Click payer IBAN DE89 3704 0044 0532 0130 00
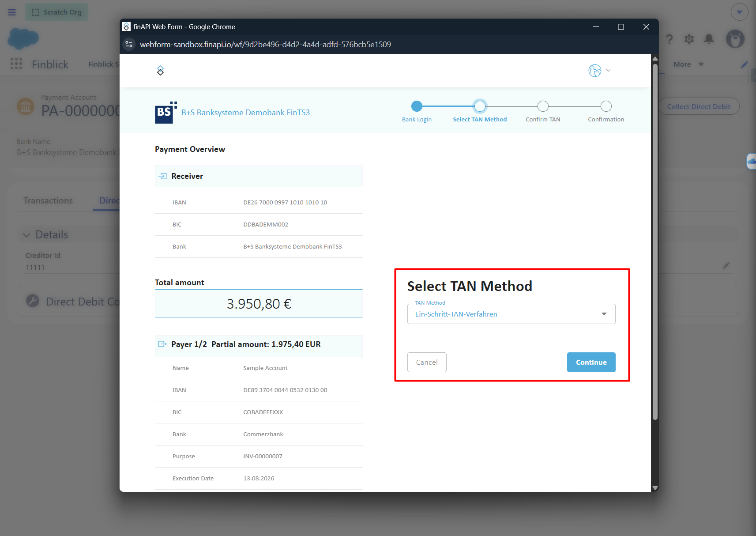The image size is (756, 536). (285, 390)
